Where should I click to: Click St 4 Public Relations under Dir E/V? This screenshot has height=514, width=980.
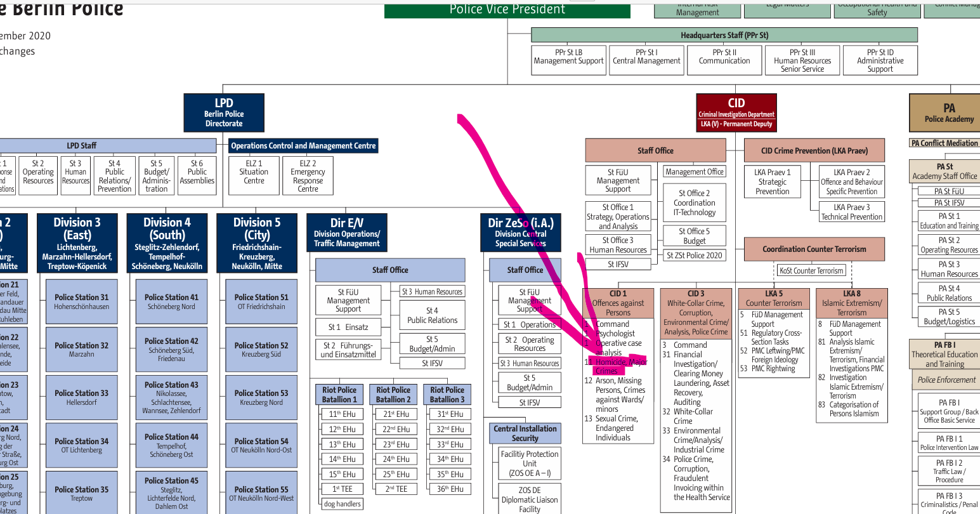tap(432, 315)
